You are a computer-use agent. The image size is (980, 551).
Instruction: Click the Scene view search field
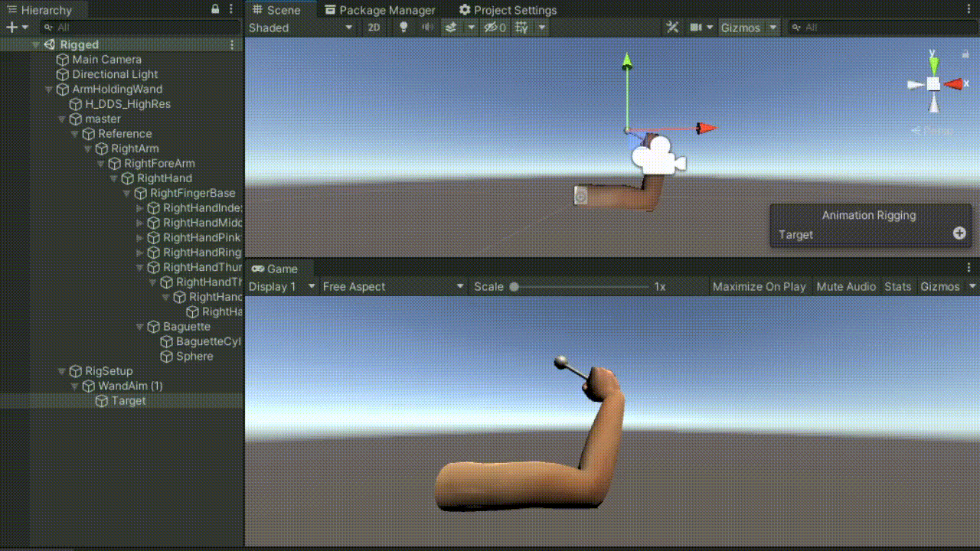pyautogui.click(x=882, y=28)
